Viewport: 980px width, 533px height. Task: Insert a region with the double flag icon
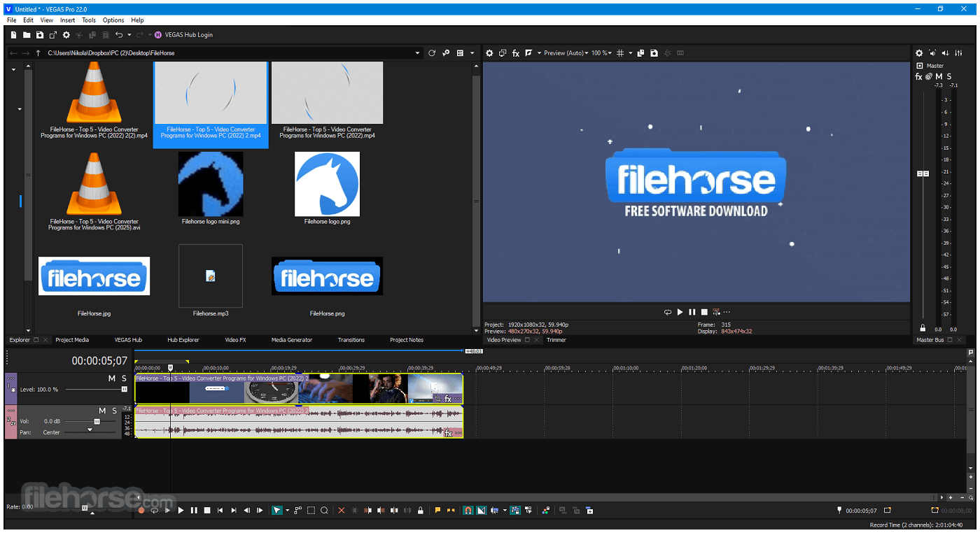pyautogui.click(x=451, y=511)
